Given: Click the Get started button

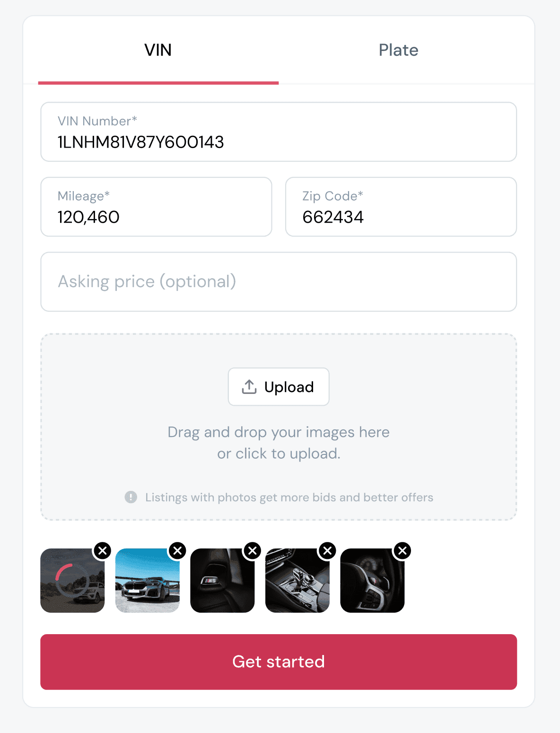Looking at the screenshot, I should pyautogui.click(x=279, y=662).
